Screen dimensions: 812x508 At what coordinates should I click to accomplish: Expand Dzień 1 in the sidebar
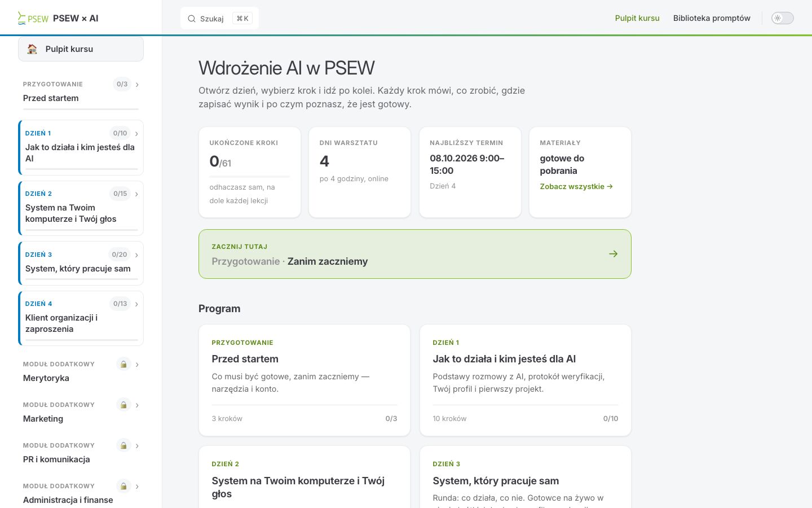click(x=136, y=134)
